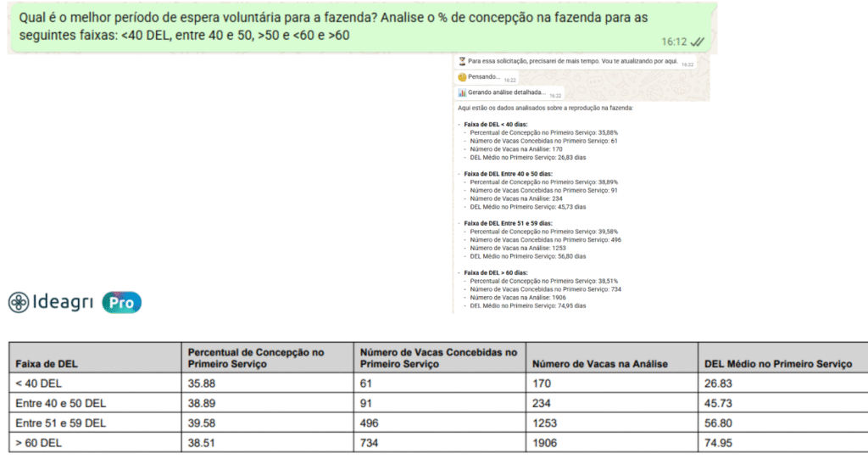Screen dimensions: 868x459
Task: Click the Ideagri logo symbol
Action: (19, 302)
